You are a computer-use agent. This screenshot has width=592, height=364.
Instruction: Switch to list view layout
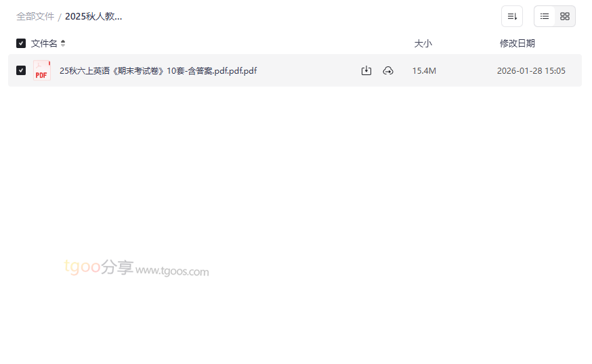coord(544,16)
